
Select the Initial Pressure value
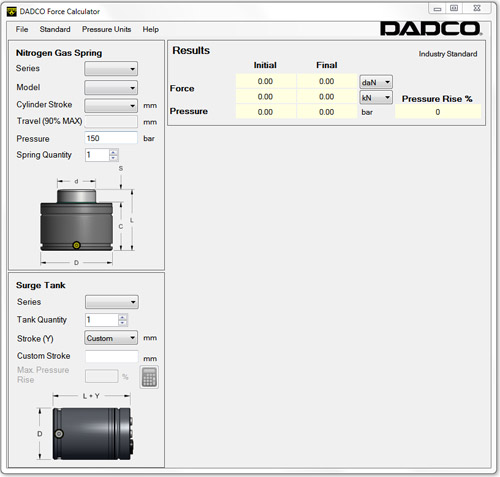pyautogui.click(x=265, y=112)
